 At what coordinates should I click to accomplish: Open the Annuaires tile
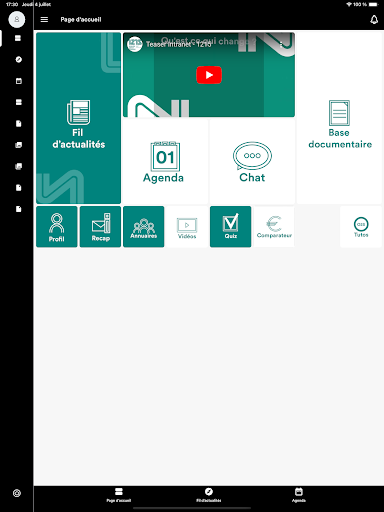(144, 227)
